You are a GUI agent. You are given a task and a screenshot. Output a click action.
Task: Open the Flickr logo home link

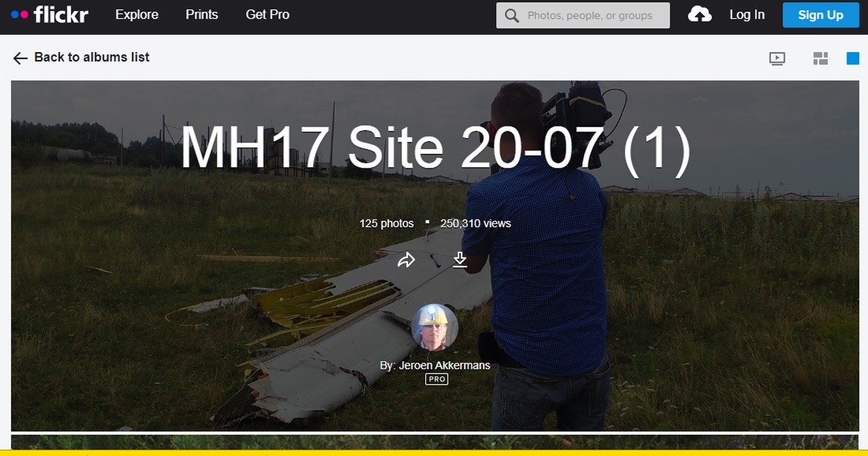click(x=50, y=14)
